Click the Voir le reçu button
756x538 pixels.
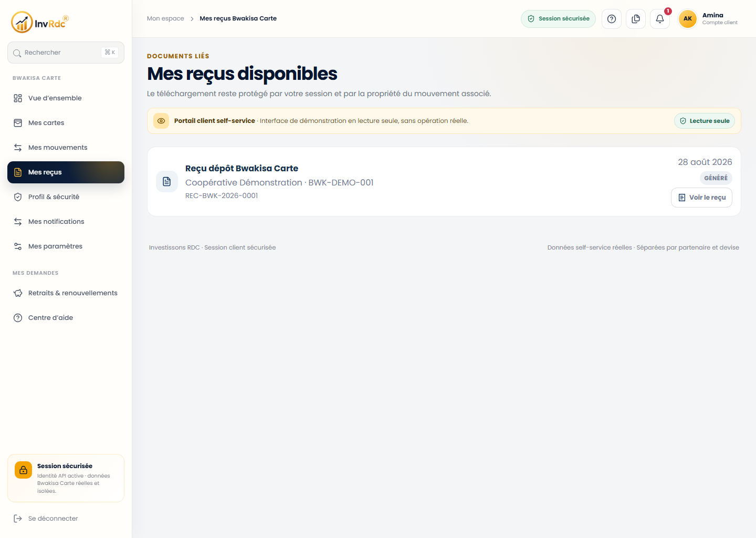point(701,198)
